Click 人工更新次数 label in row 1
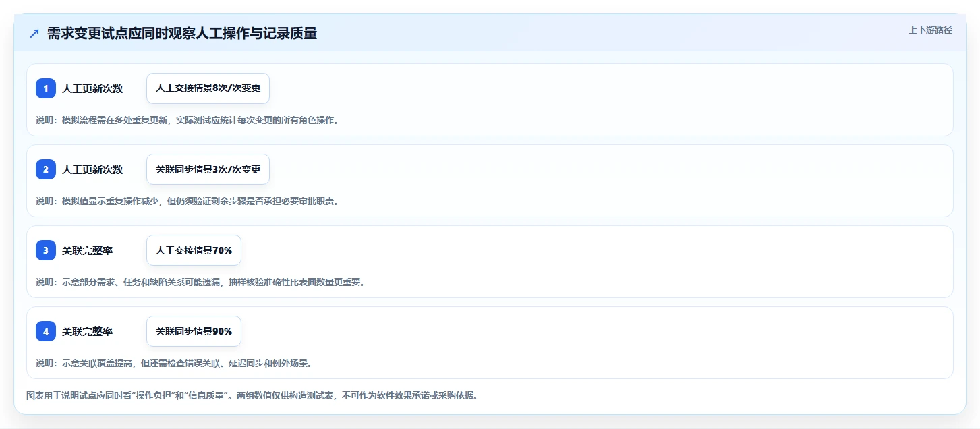 [92, 88]
